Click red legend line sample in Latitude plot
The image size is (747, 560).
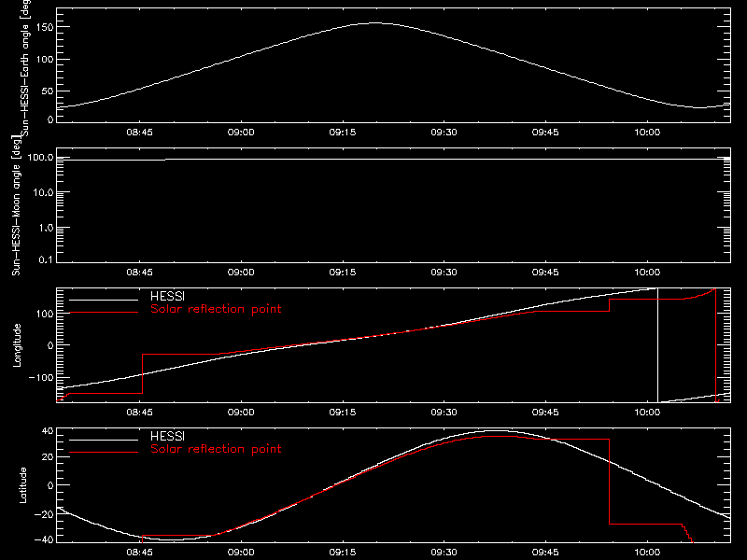coord(104,453)
